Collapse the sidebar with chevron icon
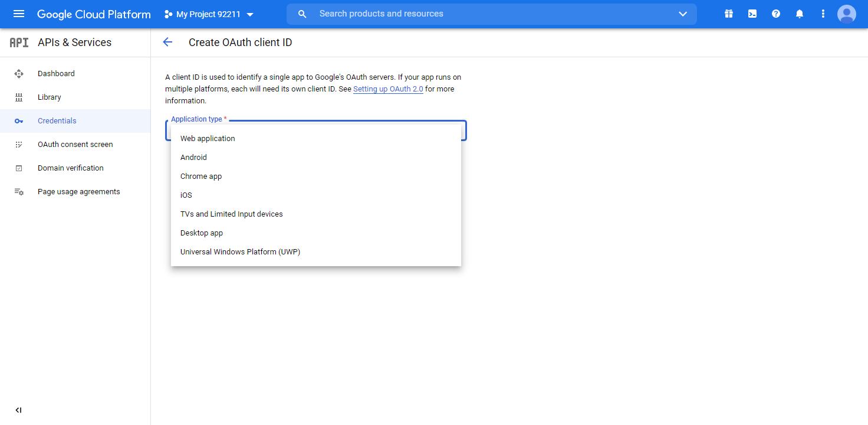Screen dimensions: 868x425 pos(19,410)
